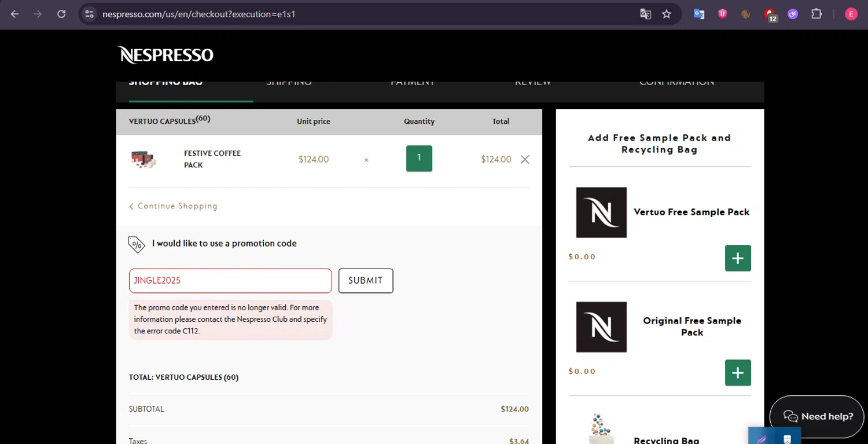The height and width of the screenshot is (444, 868).
Task: Click the Original Free Sample Pack logo image
Action: click(601, 327)
